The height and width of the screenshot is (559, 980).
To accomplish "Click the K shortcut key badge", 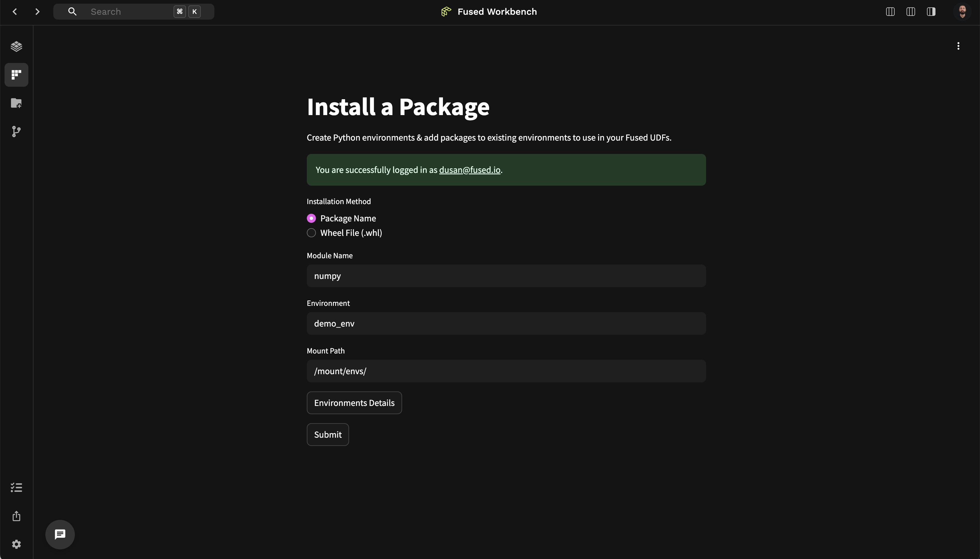I will coord(194,12).
